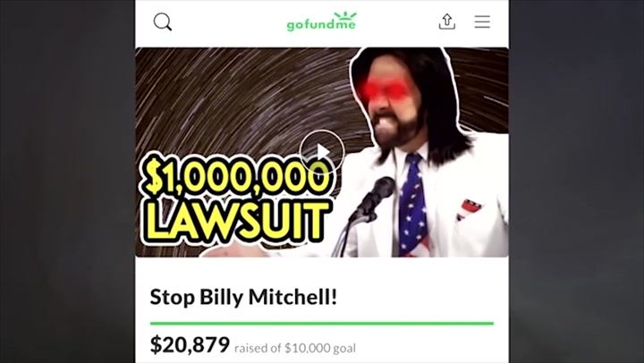Tap the share upload icon
The image size is (644, 363).
[x=447, y=21]
